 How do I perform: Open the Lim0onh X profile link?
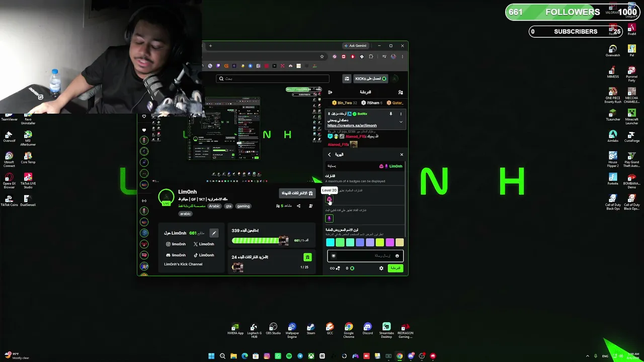coord(204,244)
